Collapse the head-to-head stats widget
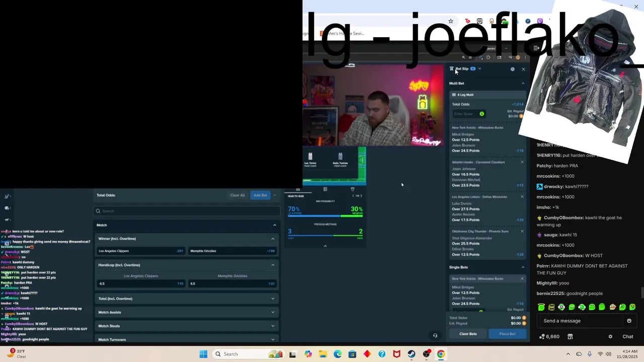The height and width of the screenshot is (362, 644). [325, 246]
